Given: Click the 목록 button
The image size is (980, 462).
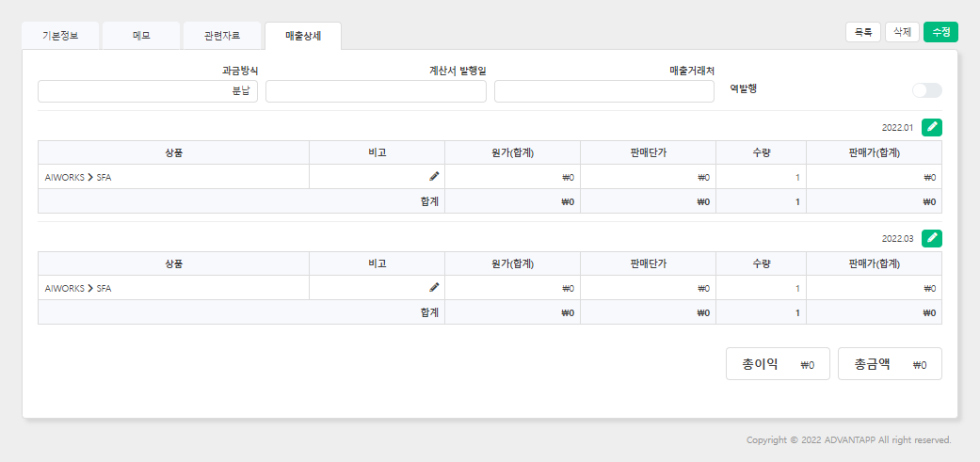Looking at the screenshot, I should pos(863,32).
